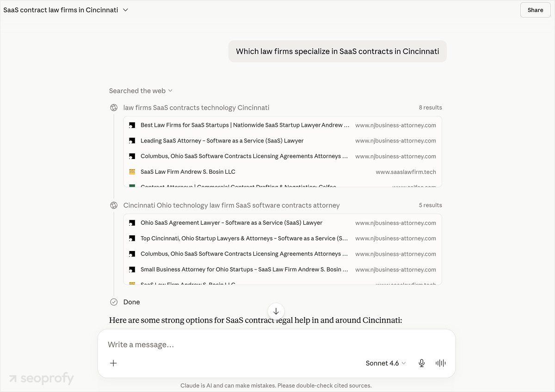This screenshot has height=392, width=555.
Task: Open Small Business Attorney for Ohio Startups result
Action: click(283, 269)
